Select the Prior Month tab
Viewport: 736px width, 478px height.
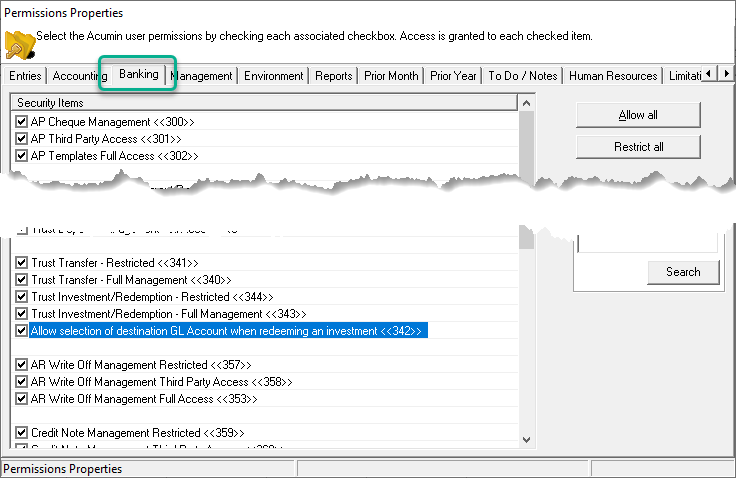pyautogui.click(x=391, y=76)
